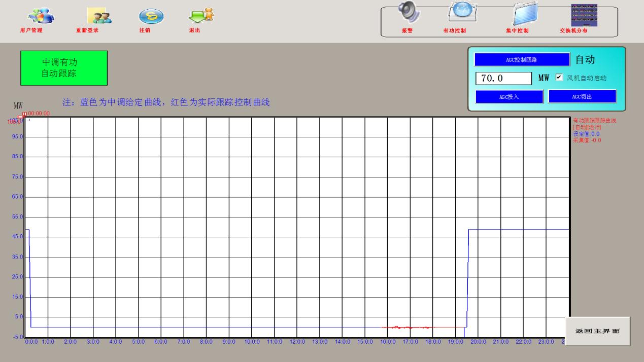644x362 pixels.
Task: Click the 退出 exit arrow icon
Action: [x=201, y=17]
